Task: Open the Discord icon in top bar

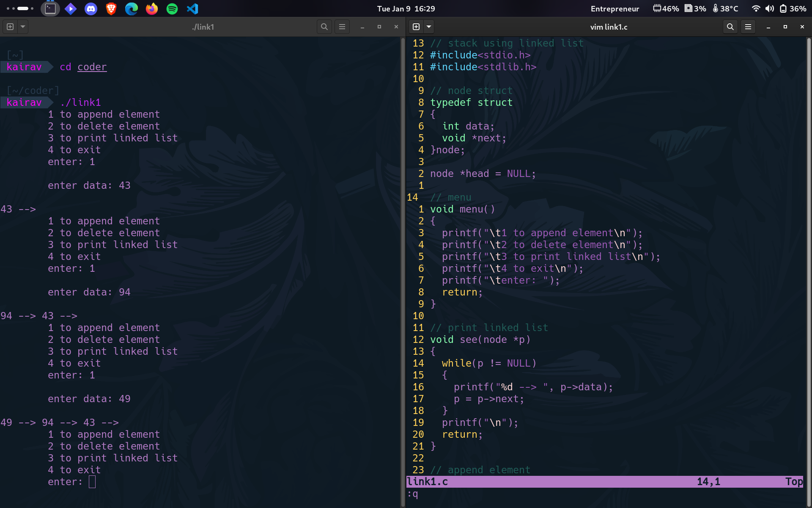Action: [91, 8]
